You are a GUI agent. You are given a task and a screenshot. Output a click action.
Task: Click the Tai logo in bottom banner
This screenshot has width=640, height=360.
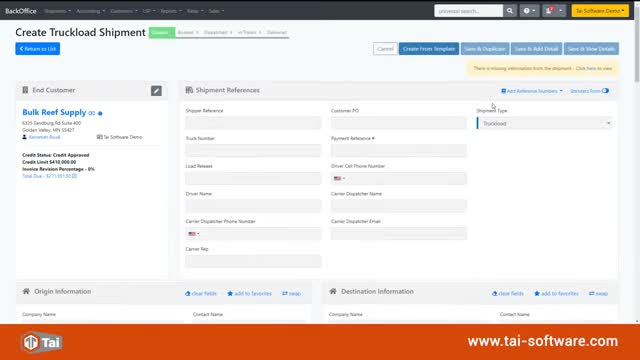point(42,342)
